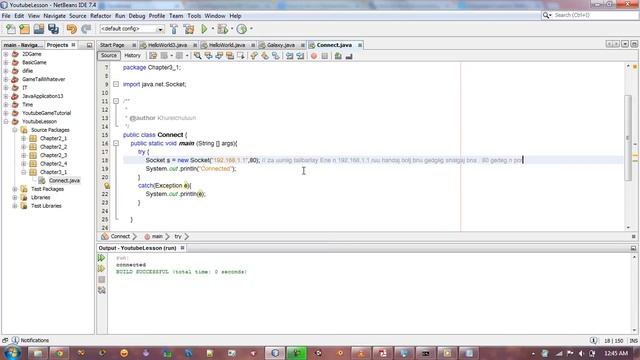Expand the 2DGame project node
Screen dimensions: 640x360
click(6, 54)
